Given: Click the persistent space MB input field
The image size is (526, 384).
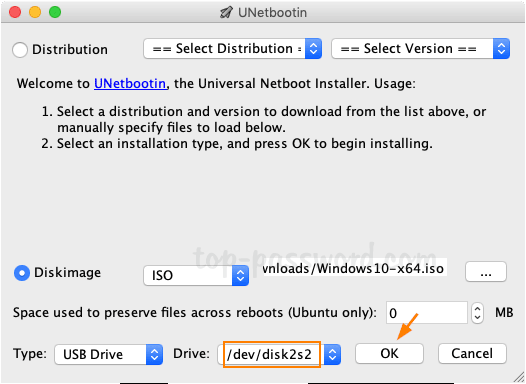Looking at the screenshot, I should pyautogui.click(x=426, y=313).
